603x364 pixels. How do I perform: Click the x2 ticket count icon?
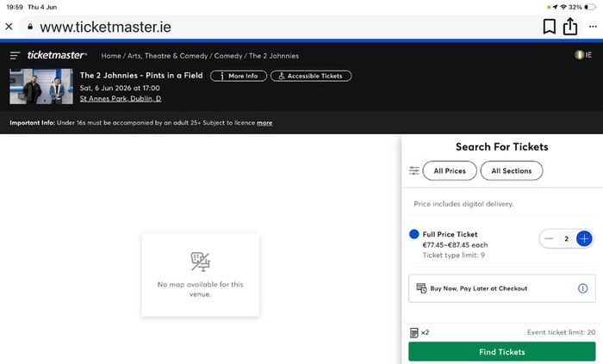click(x=413, y=332)
